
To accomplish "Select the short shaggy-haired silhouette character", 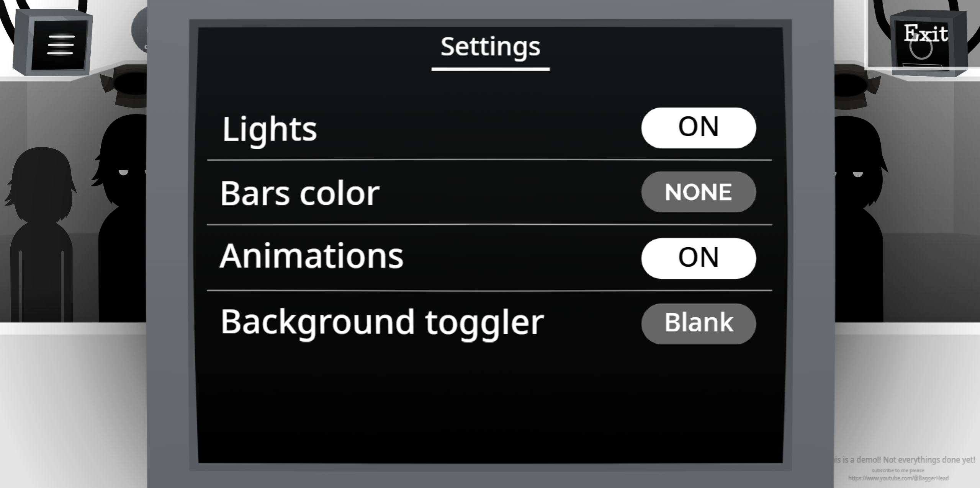I will click(x=41, y=234).
